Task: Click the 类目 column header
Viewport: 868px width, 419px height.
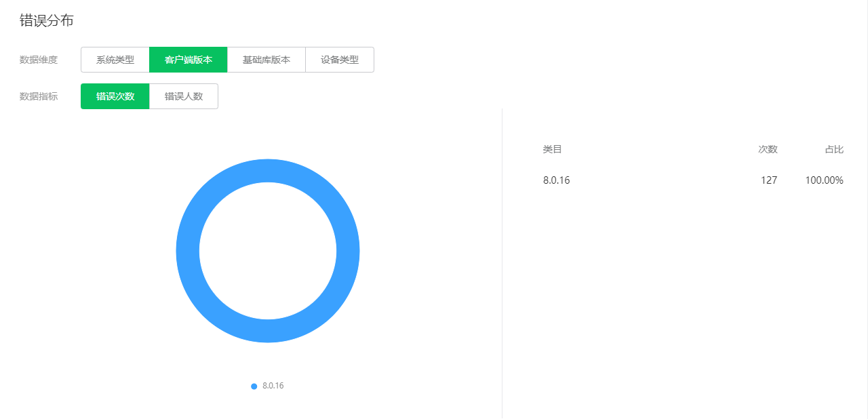Action: 553,149
